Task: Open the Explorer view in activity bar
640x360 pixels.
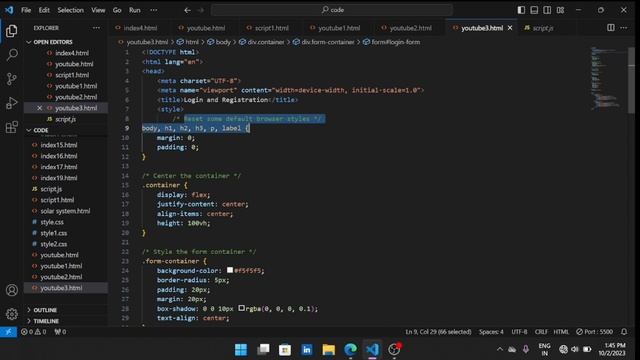Action: 11,31
